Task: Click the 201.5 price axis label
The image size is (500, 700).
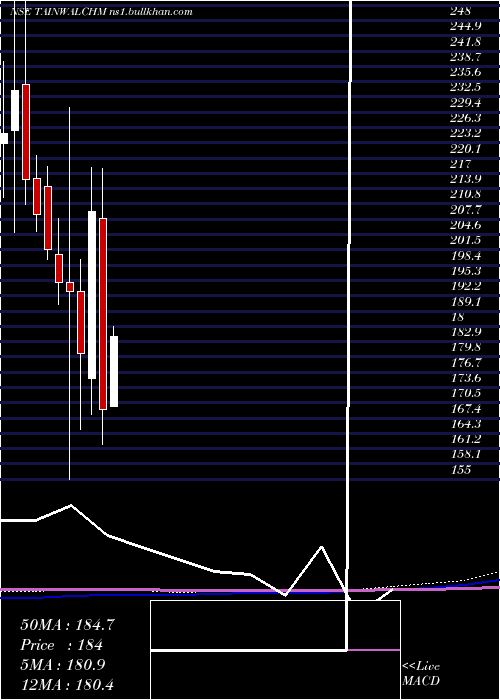Action: pos(465,240)
